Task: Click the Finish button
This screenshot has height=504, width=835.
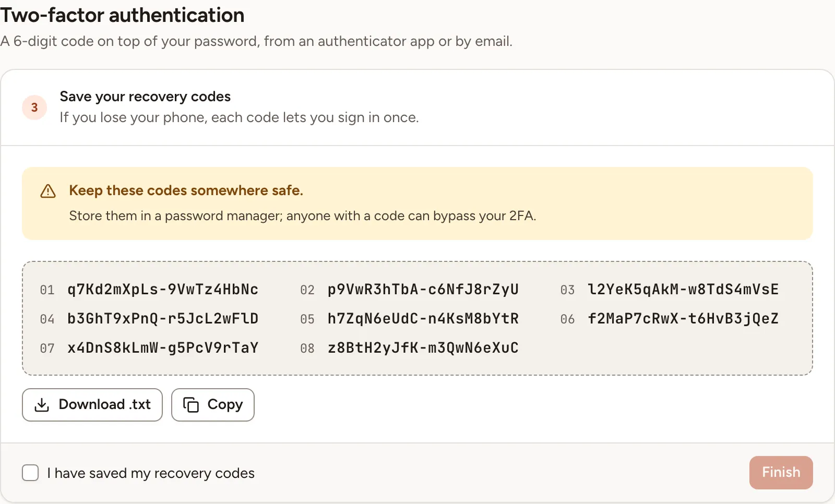Action: click(x=781, y=473)
